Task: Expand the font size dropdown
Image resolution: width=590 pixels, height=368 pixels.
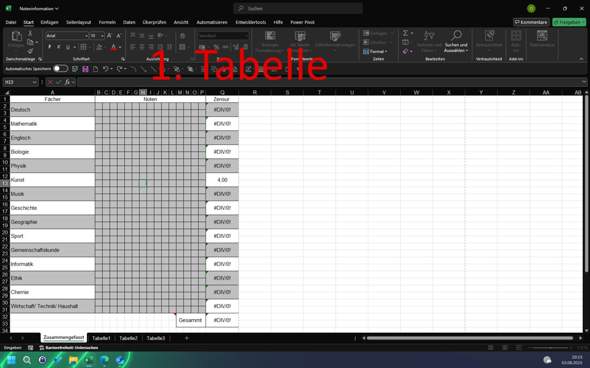Action: 102,36
